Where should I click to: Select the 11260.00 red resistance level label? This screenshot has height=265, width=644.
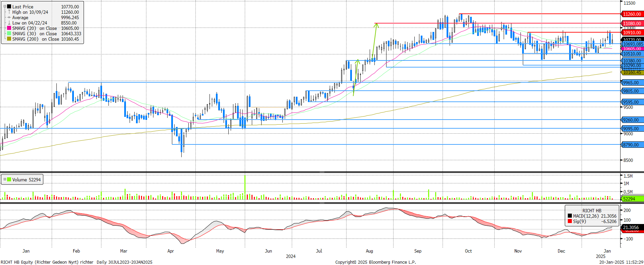pyautogui.click(x=632, y=14)
